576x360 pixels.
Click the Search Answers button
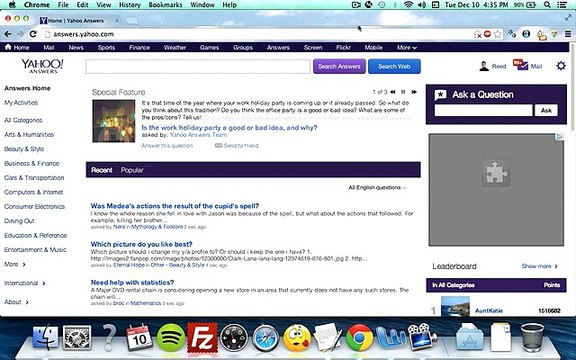(339, 66)
